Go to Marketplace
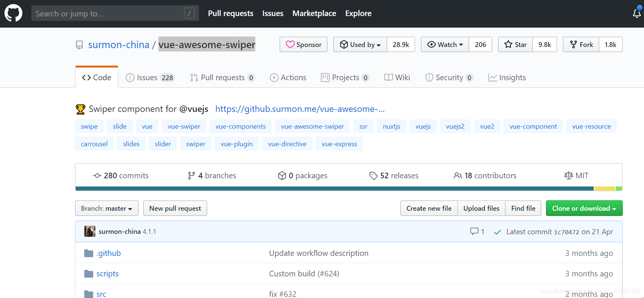 tap(314, 13)
